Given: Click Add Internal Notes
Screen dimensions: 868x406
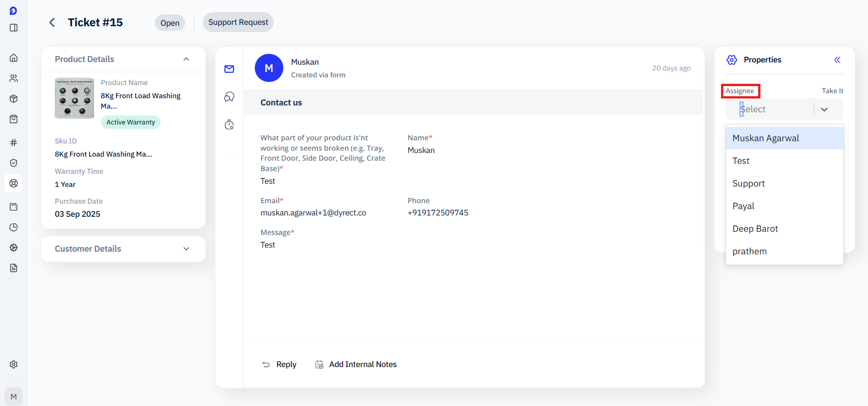Looking at the screenshot, I should coord(356,364).
